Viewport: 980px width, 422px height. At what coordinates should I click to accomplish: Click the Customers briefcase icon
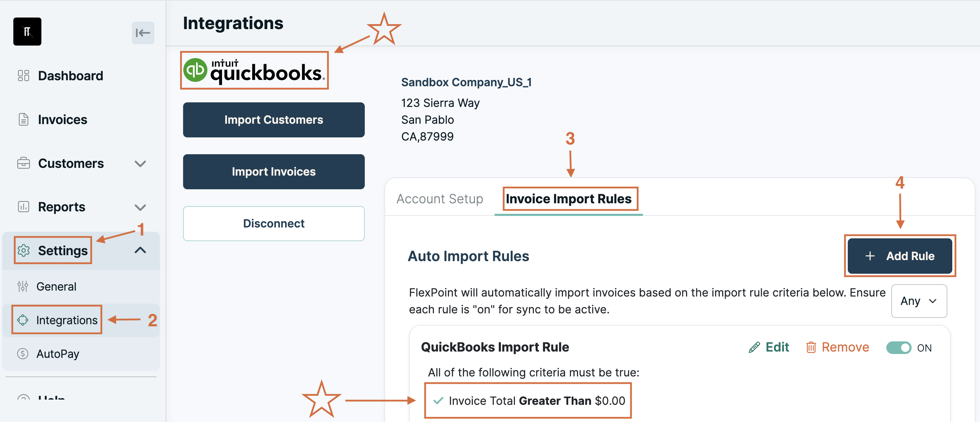pos(24,163)
